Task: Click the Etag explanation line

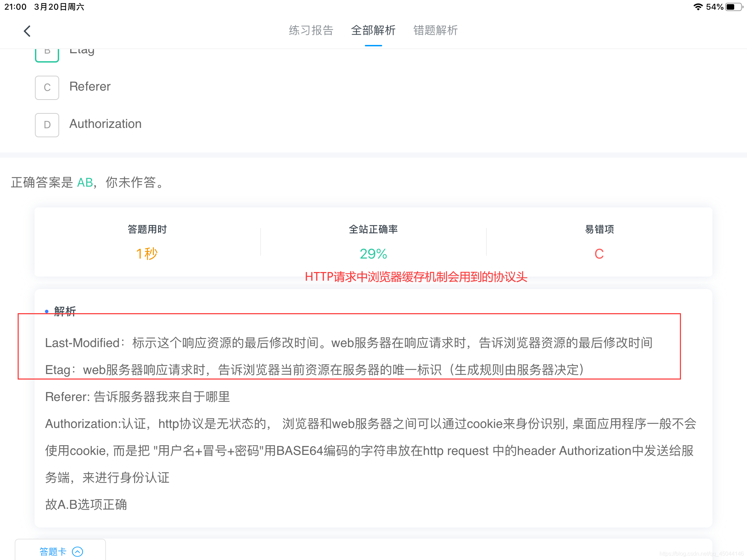Action: coord(315,370)
